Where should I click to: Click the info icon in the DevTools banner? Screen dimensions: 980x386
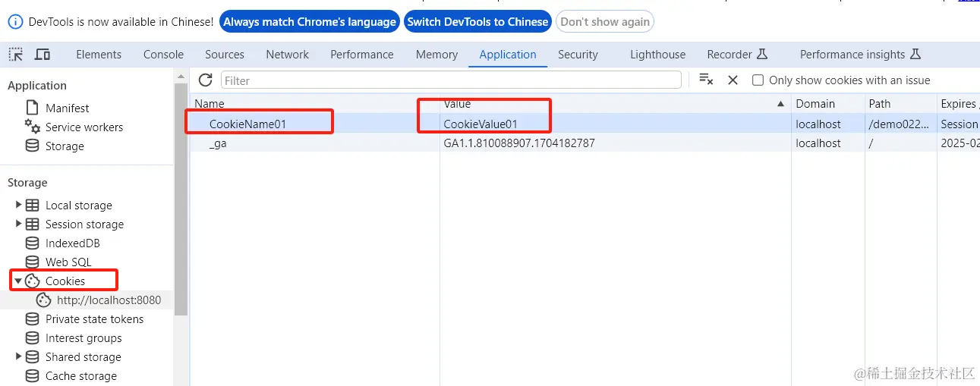point(15,21)
